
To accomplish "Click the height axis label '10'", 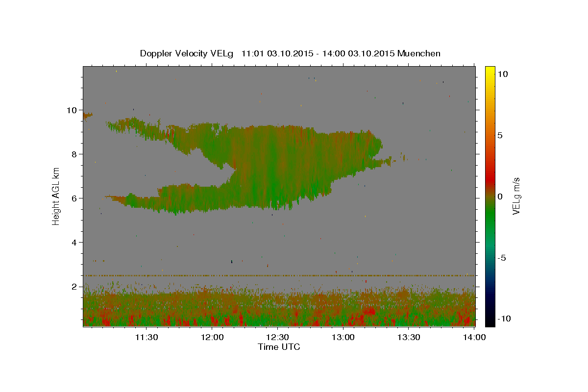I will [72, 110].
